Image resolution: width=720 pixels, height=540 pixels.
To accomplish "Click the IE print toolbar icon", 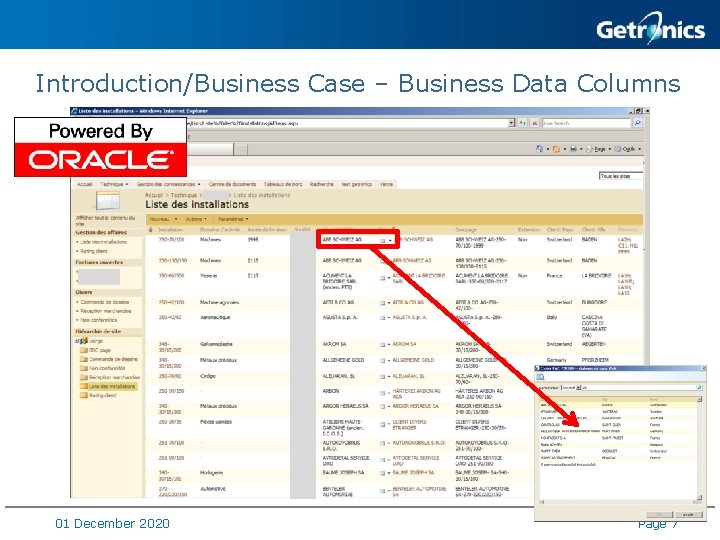I will click(x=573, y=149).
